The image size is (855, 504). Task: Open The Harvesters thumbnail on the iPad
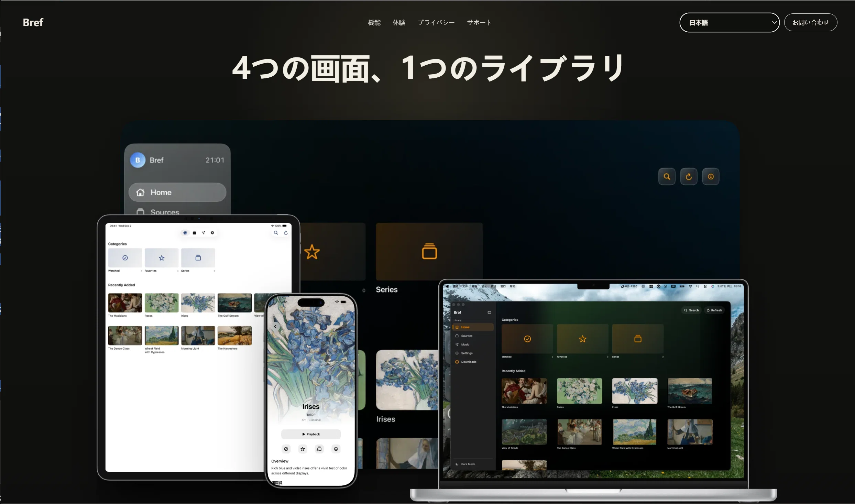point(234,335)
